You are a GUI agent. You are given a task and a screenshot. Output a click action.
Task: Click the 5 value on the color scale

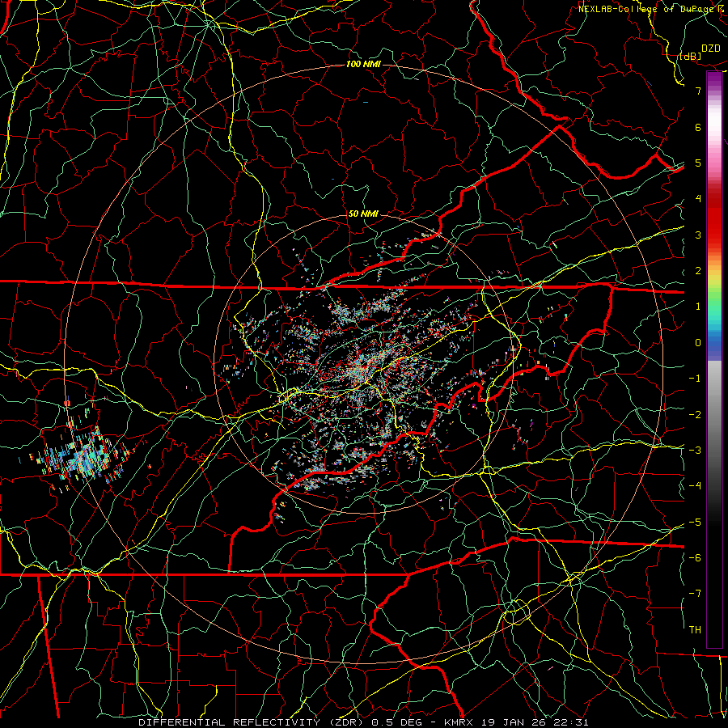tap(698, 163)
